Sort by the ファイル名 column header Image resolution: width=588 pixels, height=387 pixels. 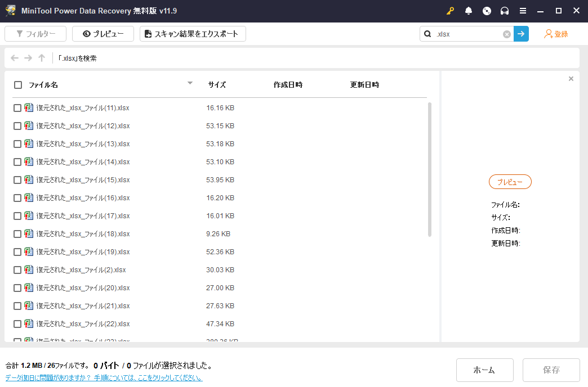(x=43, y=85)
